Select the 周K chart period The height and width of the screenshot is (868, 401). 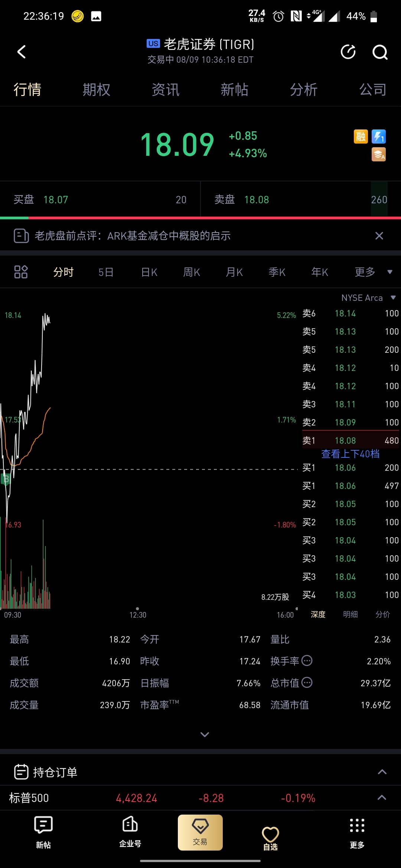pos(192,272)
